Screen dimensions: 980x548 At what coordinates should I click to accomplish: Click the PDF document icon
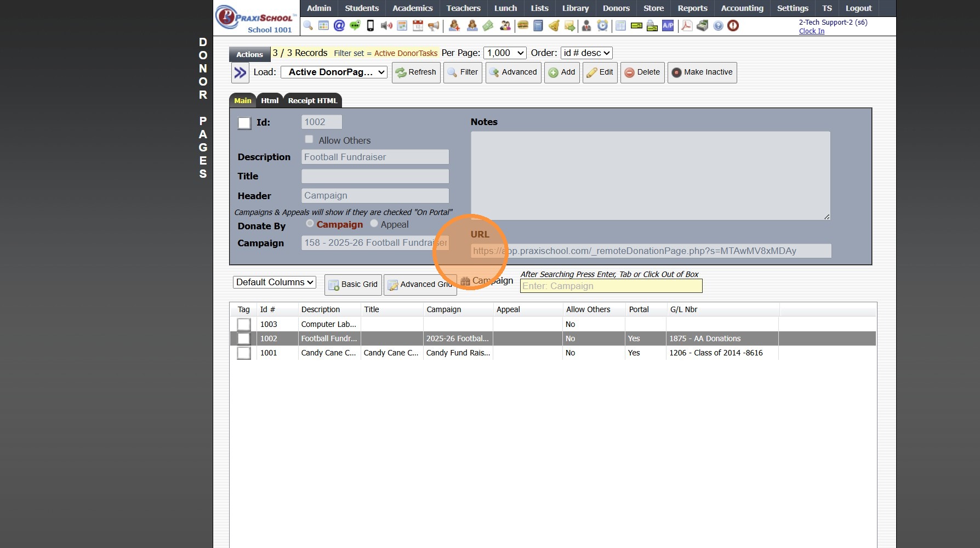[686, 26]
